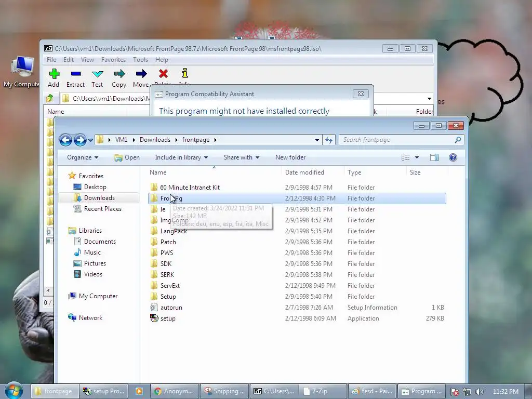Click the volume icon in system tray
Screen dimensions: 532x399
click(x=480, y=392)
